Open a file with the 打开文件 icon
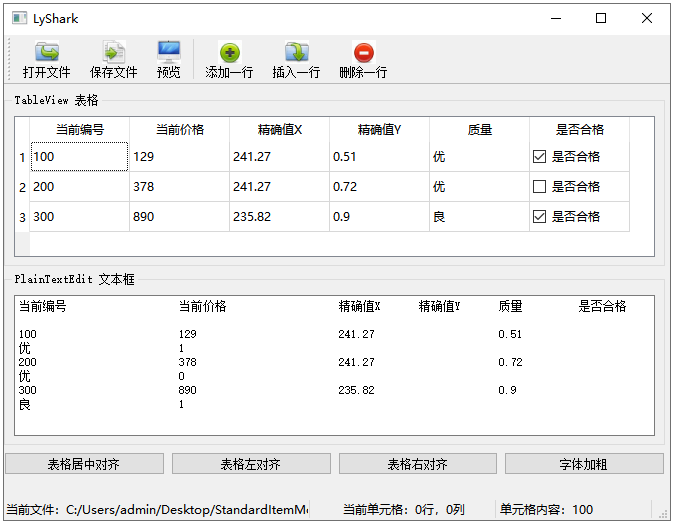This screenshot has height=524, width=675. click(46, 60)
